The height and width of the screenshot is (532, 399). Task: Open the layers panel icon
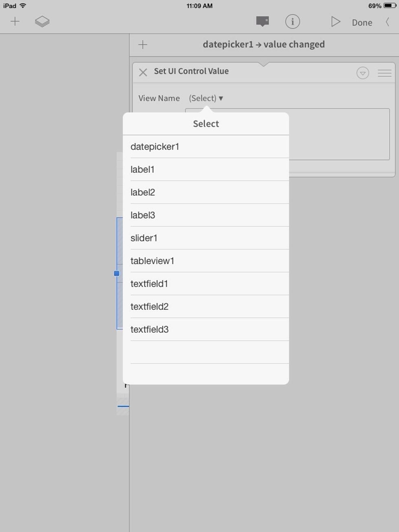tap(42, 22)
